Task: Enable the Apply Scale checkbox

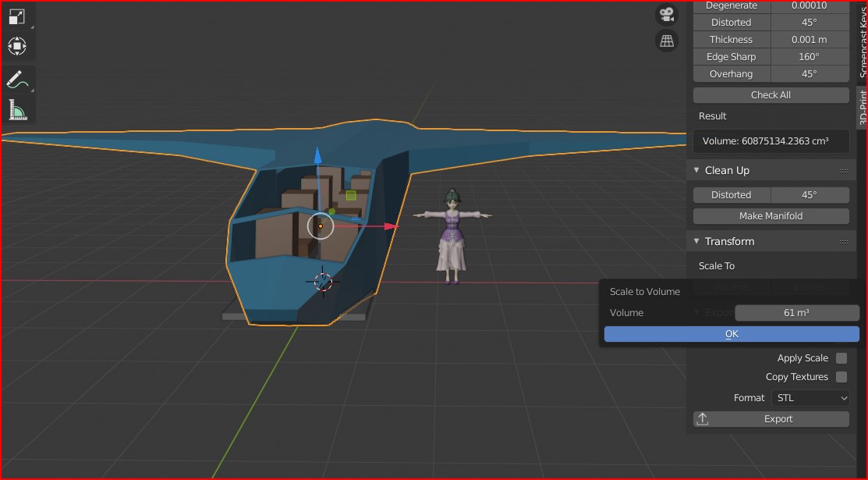Action: click(x=841, y=358)
